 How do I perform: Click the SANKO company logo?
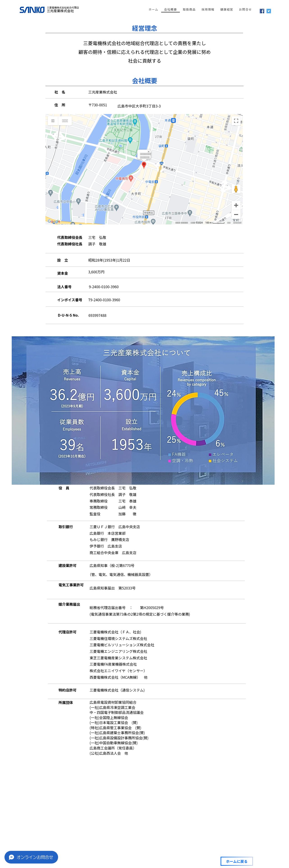tap(32, 10)
